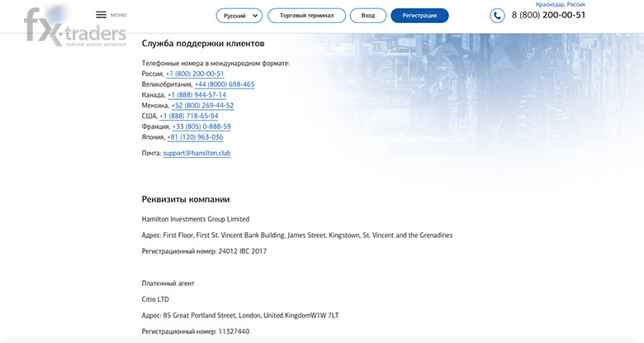The width and height of the screenshot is (644, 343).
Task: Open the Русский language dropdown
Action: (x=239, y=16)
